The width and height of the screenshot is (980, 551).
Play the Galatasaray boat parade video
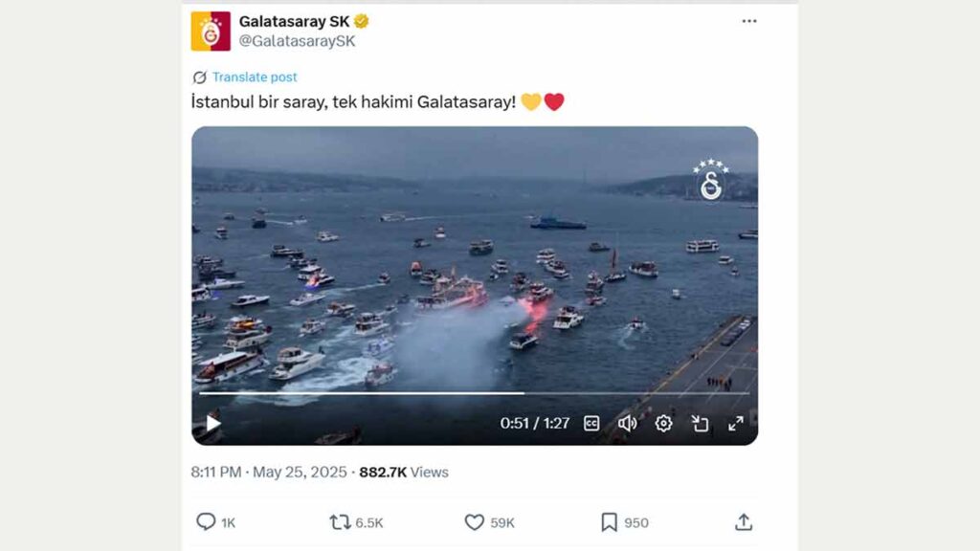click(213, 423)
